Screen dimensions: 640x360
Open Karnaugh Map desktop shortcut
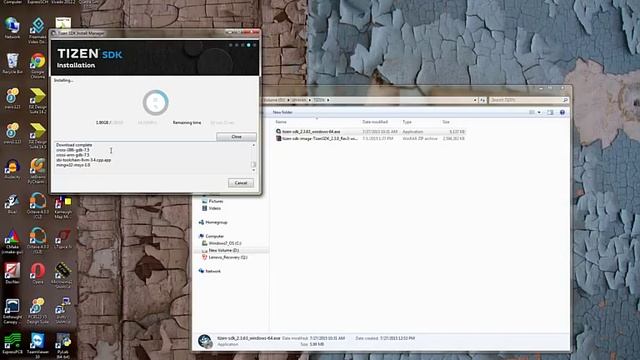point(63,206)
